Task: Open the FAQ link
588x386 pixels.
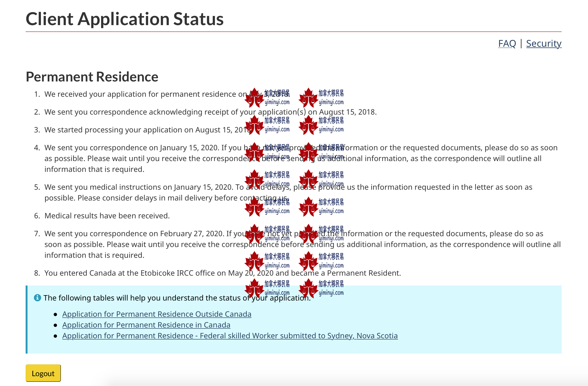Action: (507, 43)
